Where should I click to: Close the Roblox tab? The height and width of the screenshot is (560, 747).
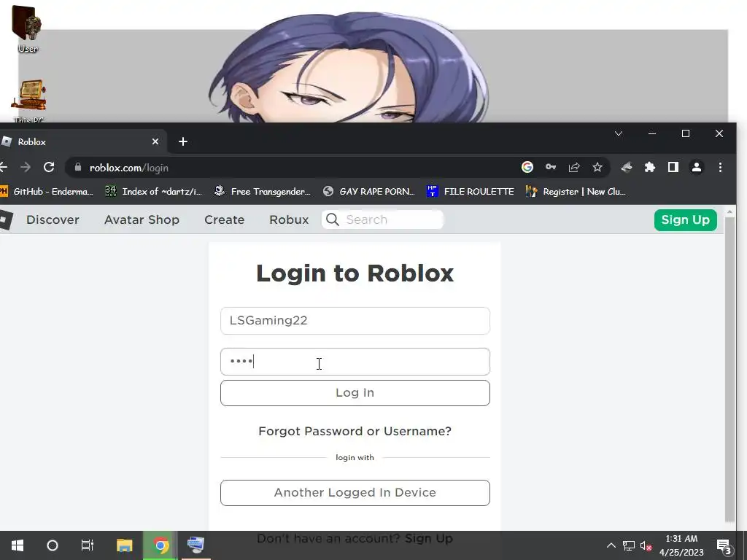tap(155, 141)
